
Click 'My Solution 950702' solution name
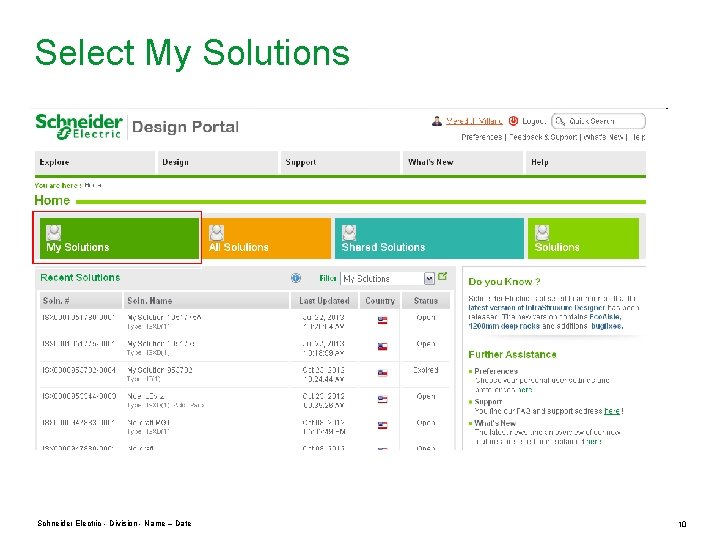(x=160, y=370)
